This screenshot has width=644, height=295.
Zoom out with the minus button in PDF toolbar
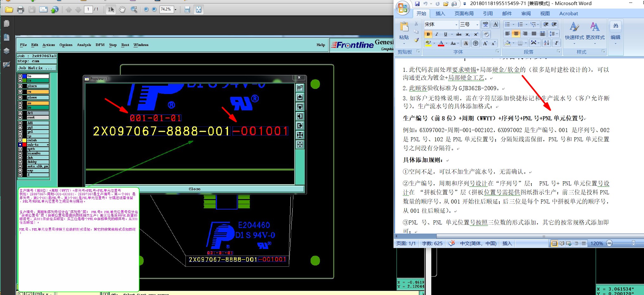click(x=146, y=10)
